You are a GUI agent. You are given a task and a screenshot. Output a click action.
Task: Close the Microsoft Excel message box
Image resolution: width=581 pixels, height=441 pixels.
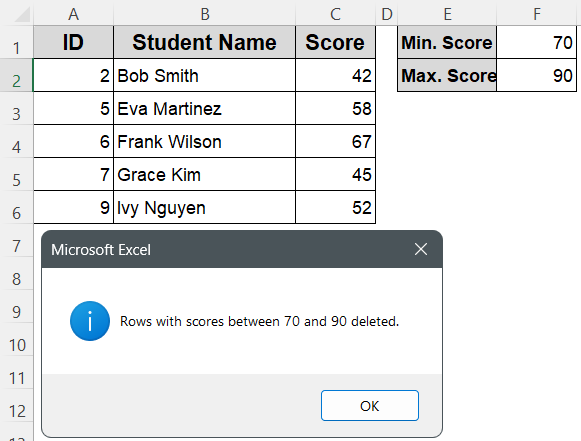click(421, 249)
